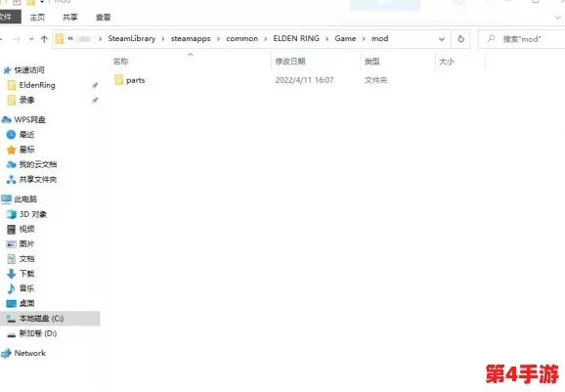This screenshot has width=565, height=392.
Task: Expand the chevron after common
Action: [266, 39]
